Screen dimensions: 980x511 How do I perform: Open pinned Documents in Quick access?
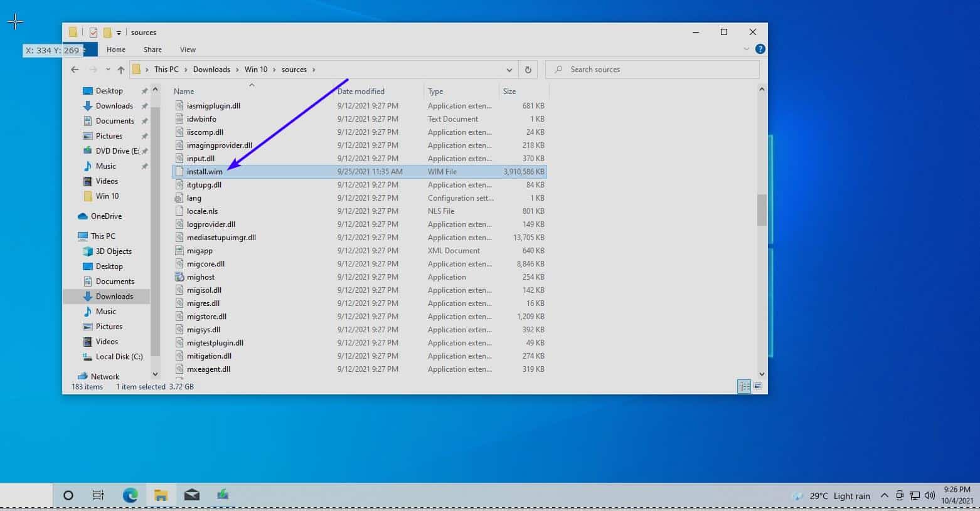(115, 121)
